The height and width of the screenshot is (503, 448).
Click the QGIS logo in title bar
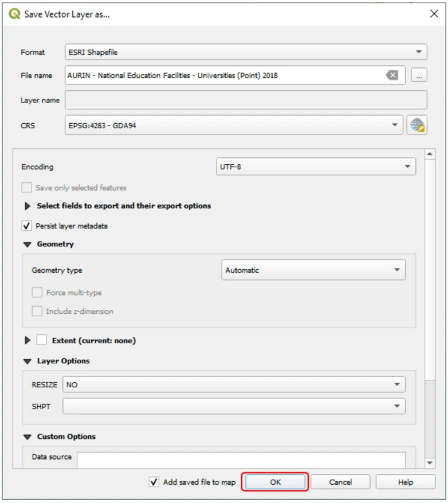tap(14, 14)
